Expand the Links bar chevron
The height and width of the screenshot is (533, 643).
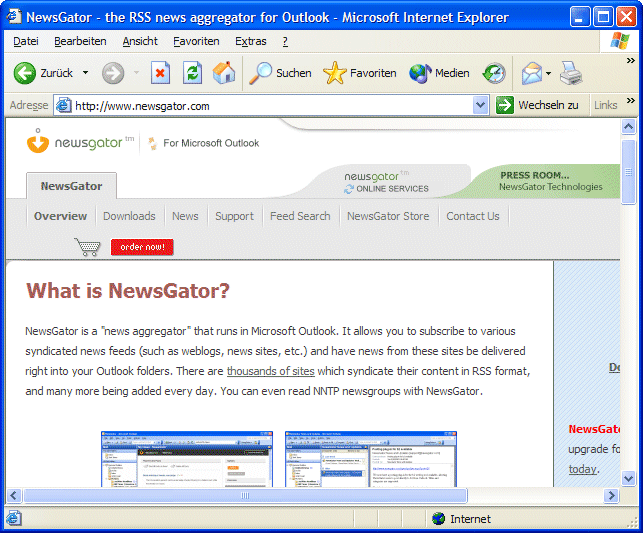pos(631,100)
